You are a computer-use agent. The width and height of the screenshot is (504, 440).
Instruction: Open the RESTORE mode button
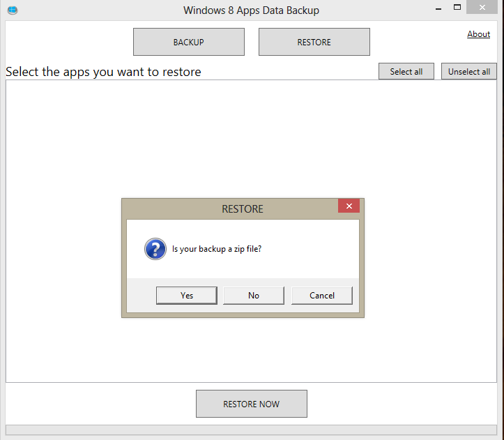coord(314,42)
